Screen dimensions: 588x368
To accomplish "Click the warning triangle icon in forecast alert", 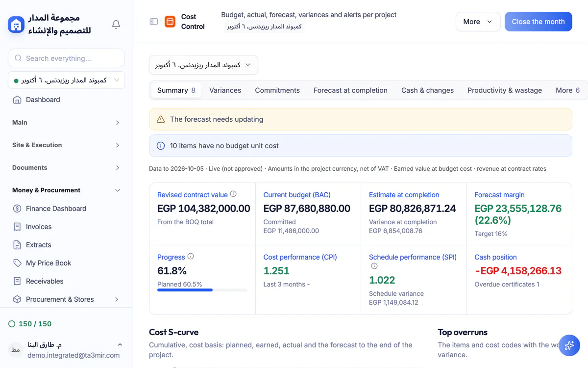I will (160, 119).
